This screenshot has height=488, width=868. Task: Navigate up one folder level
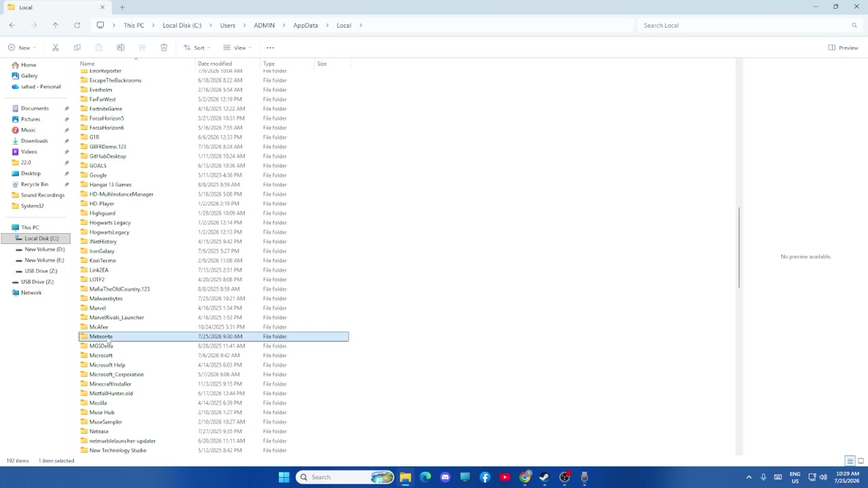pos(56,25)
